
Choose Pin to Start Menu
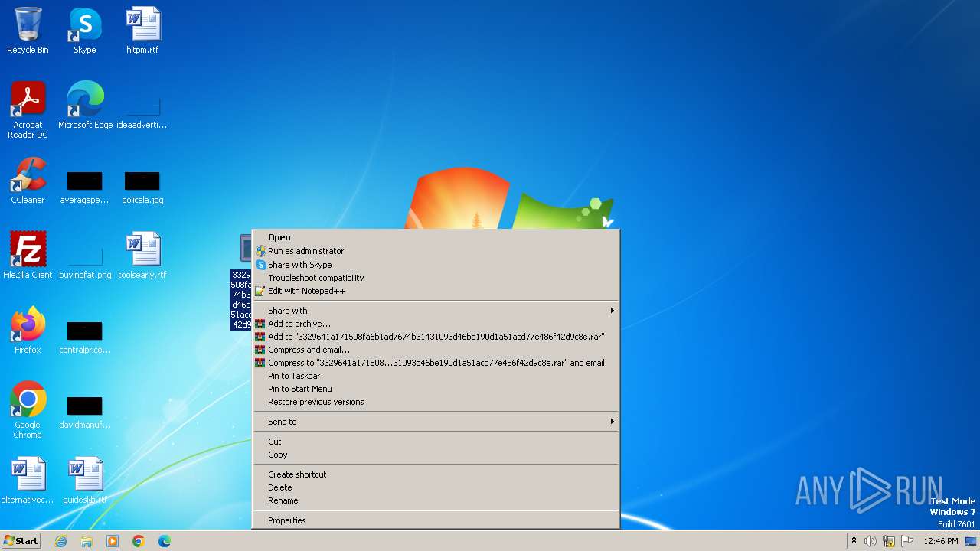(x=436, y=389)
